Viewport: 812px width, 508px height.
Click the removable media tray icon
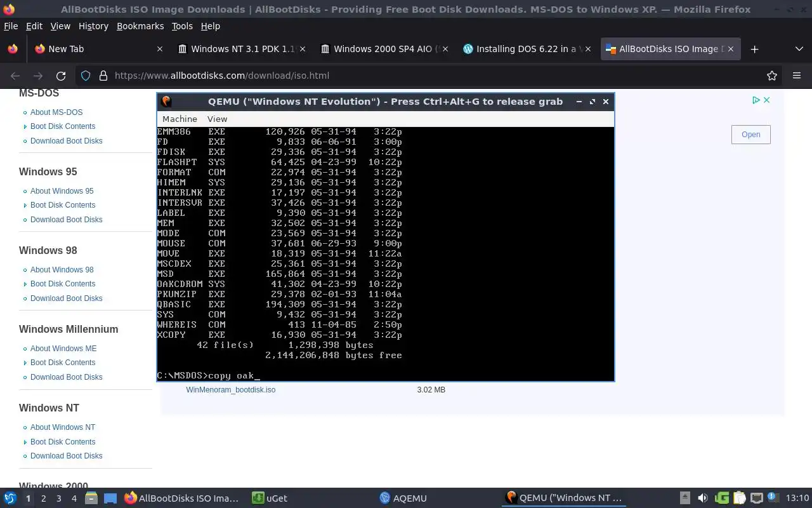(x=685, y=498)
